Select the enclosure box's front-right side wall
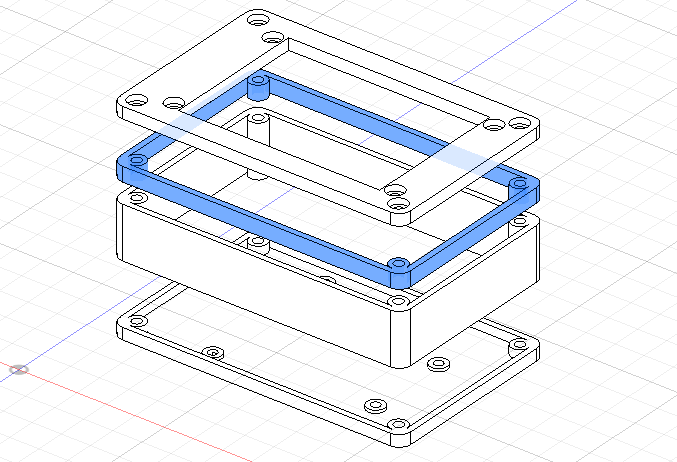The image size is (677, 462). click(x=470, y=300)
